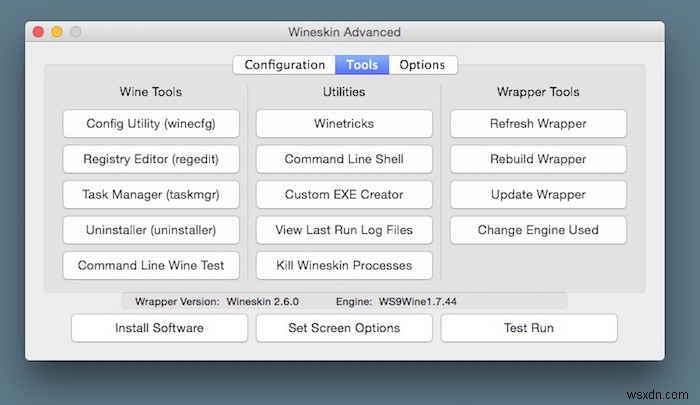Open Winetricks utility
Screen dimensions: 700x405
tap(344, 124)
